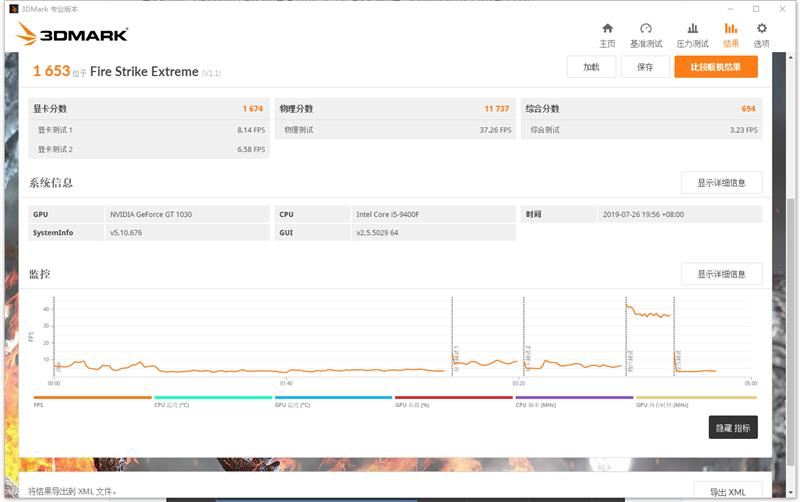Close the 3DMark window

coord(782,9)
